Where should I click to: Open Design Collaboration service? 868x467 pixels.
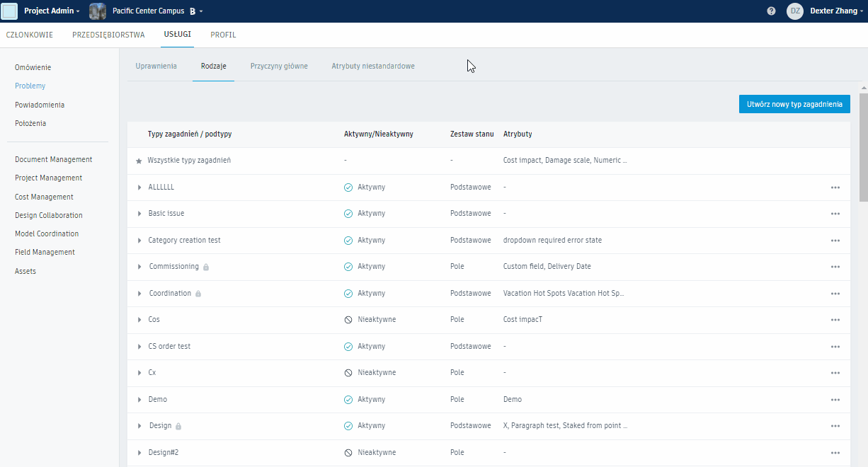coord(49,215)
